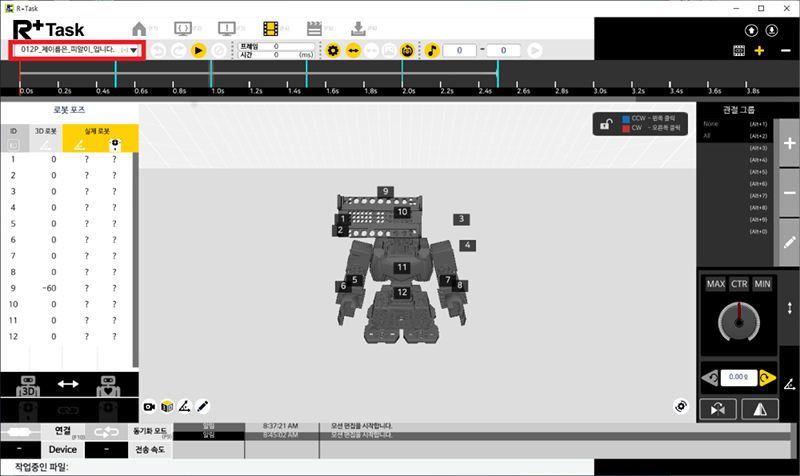Click the pencil edit icon below robot
This screenshot has height=476, width=800.
click(203, 406)
